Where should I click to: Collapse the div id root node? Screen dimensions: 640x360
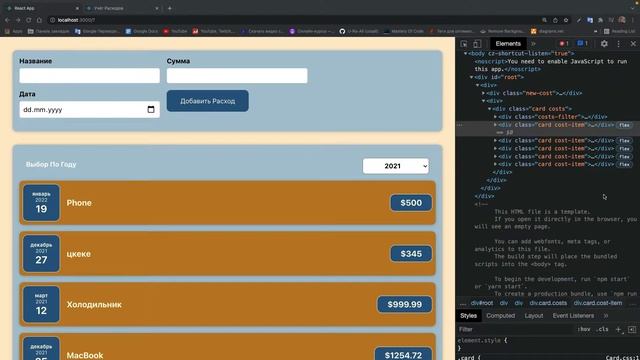click(471, 77)
